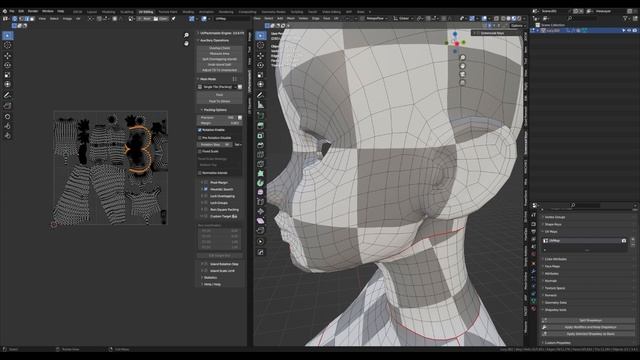Click the Measure Area button
The width and height of the screenshot is (640, 360).
(x=219, y=53)
